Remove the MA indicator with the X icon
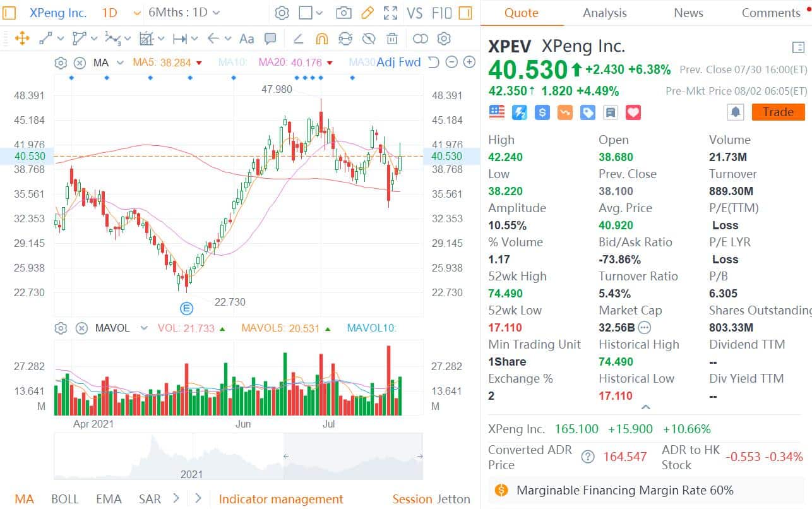Screen dimensions: 812x509 pos(80,63)
